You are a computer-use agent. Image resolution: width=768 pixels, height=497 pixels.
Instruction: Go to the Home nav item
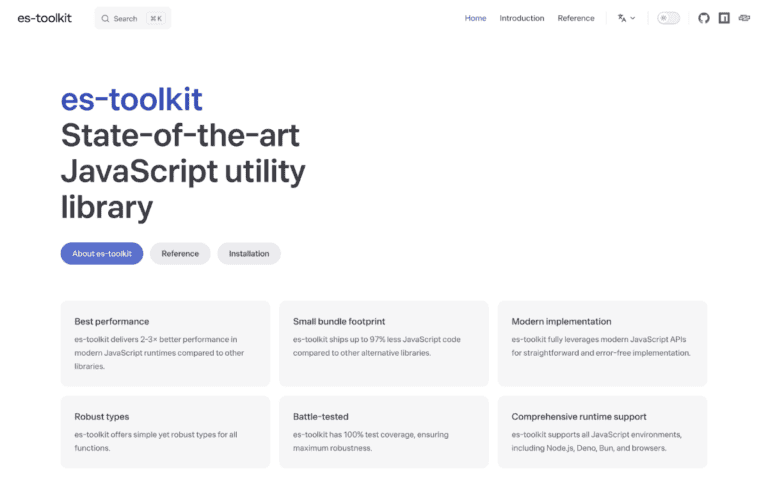pyautogui.click(x=475, y=18)
